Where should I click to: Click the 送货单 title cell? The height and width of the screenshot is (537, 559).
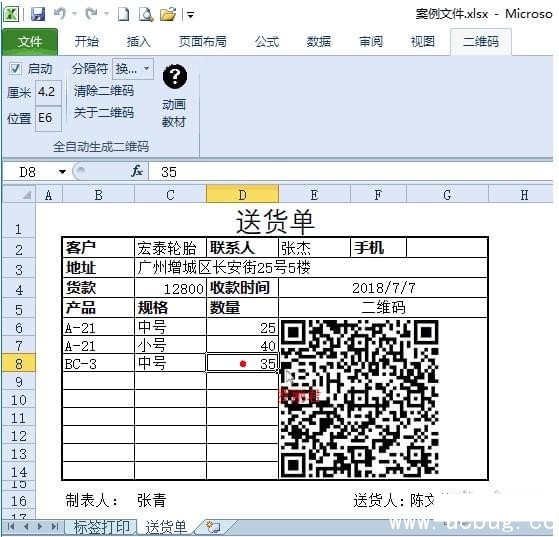click(x=275, y=221)
